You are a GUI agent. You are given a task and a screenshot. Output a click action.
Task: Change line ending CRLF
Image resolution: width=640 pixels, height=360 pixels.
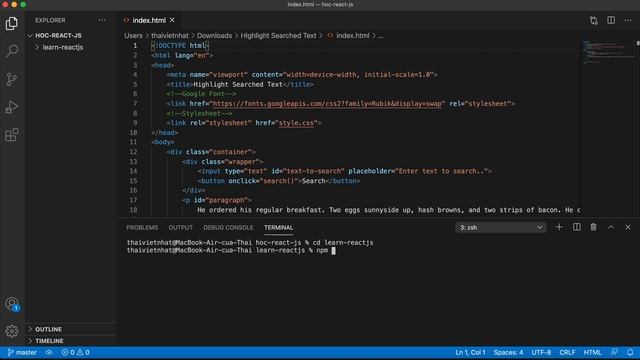tap(567, 353)
